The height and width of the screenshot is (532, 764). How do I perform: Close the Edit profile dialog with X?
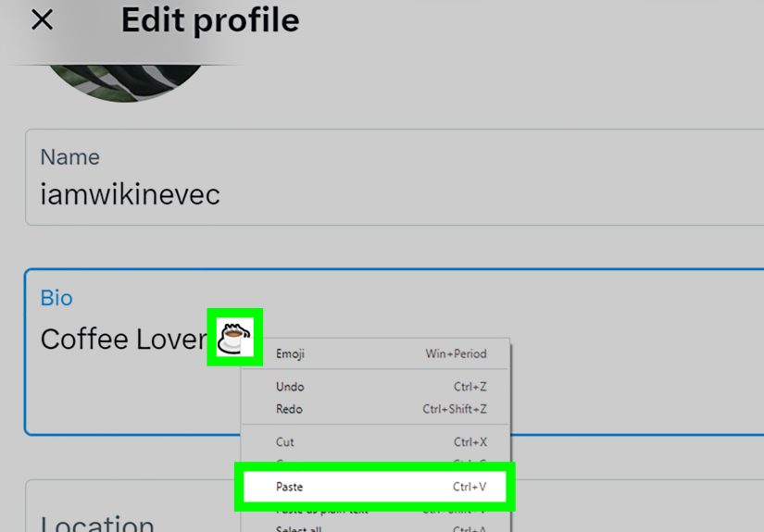tap(42, 20)
